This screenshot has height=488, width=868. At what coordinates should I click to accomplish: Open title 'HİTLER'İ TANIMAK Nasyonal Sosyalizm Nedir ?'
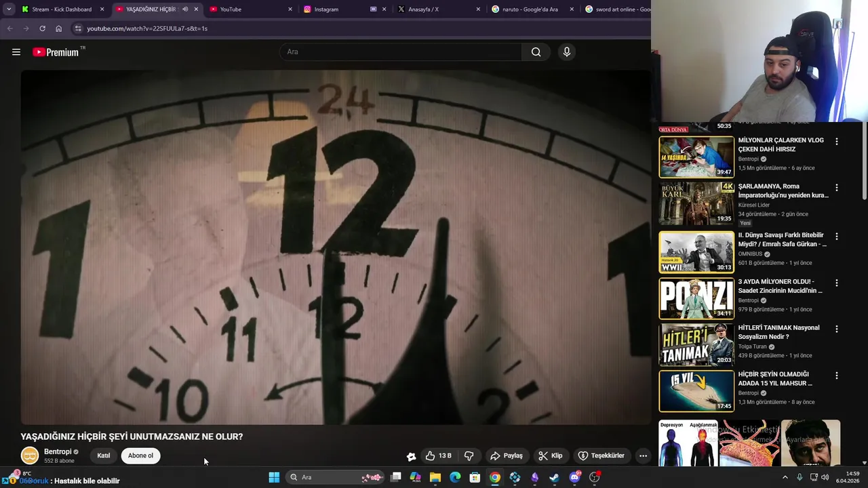(778, 332)
